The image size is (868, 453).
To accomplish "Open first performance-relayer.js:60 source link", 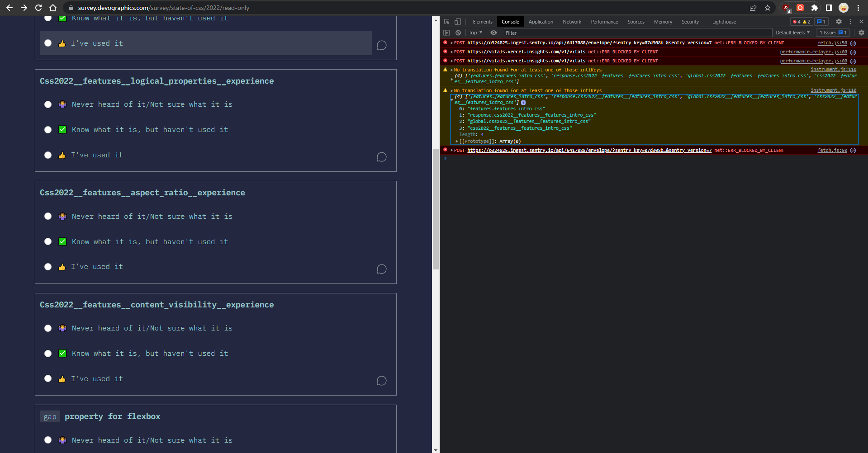I will click(813, 52).
